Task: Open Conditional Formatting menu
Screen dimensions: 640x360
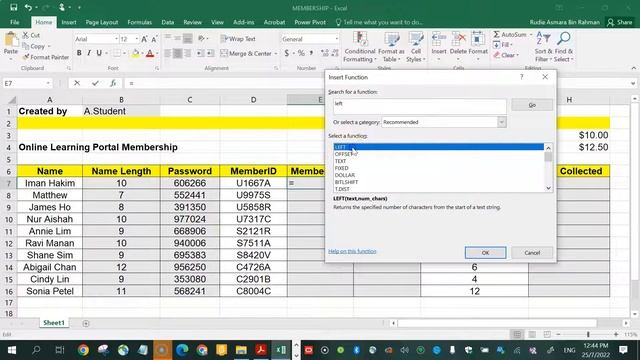Action: pos(359,47)
